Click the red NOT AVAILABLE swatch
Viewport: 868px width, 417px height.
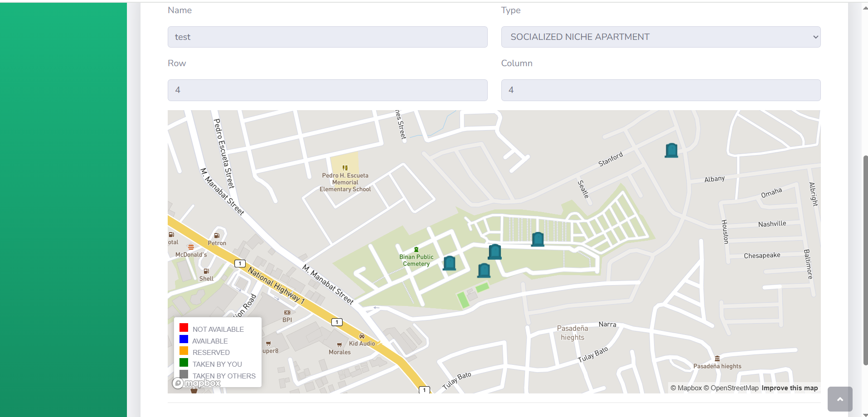[184, 327]
